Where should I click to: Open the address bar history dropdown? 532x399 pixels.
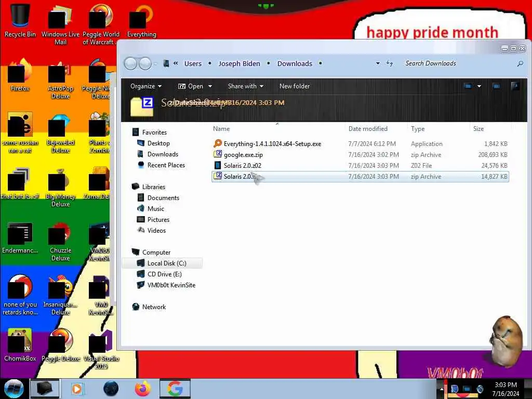click(x=378, y=63)
